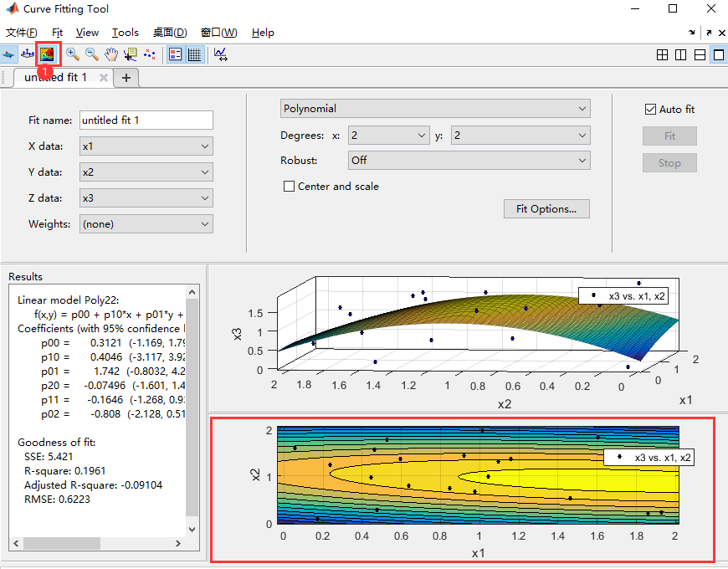
Task: Select the Zoom Out tool
Action: pos(91,54)
